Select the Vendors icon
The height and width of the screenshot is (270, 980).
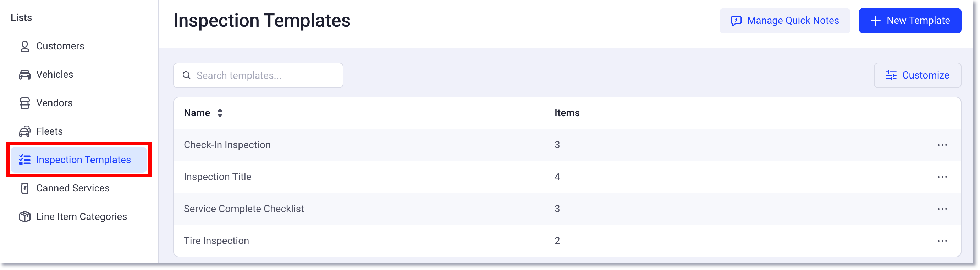tap(24, 102)
